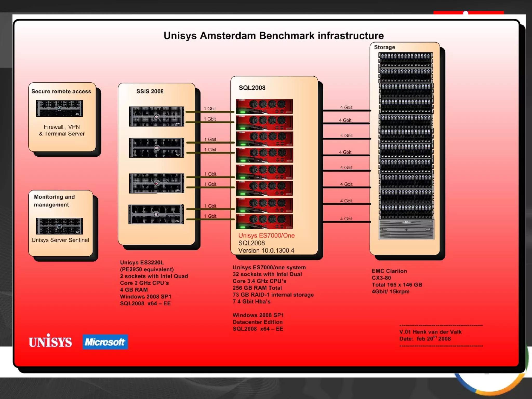
Task: Click the Unisys ES3220L specification text
Action: tap(154, 283)
